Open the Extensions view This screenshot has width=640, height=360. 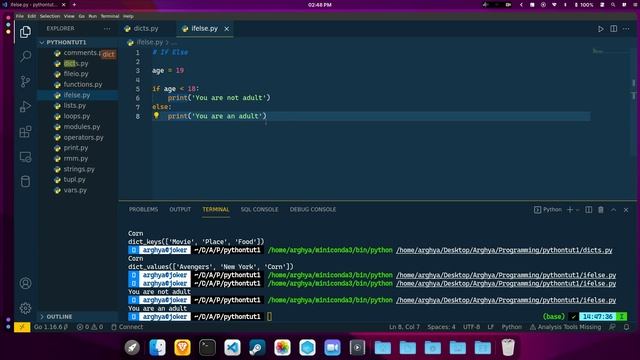point(25,132)
